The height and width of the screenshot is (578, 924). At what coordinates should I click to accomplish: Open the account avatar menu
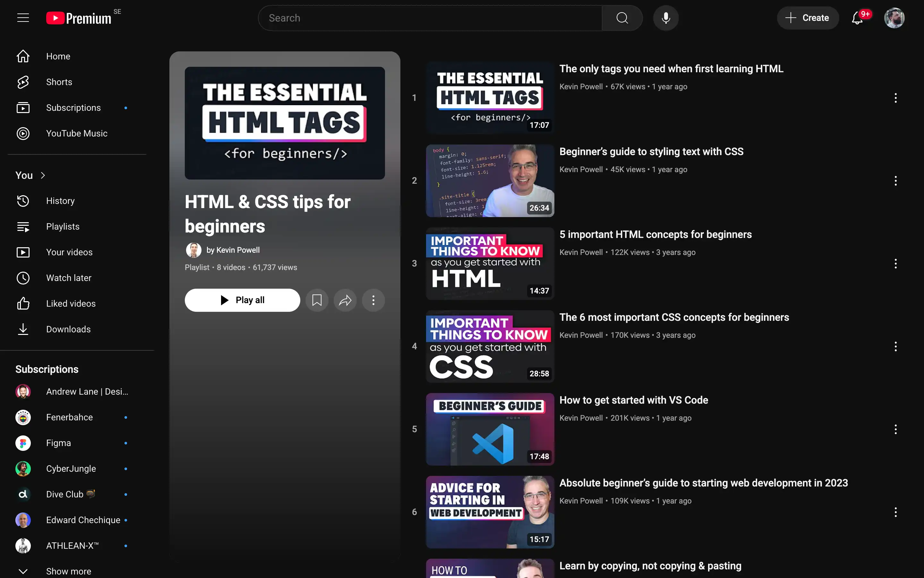pos(894,18)
